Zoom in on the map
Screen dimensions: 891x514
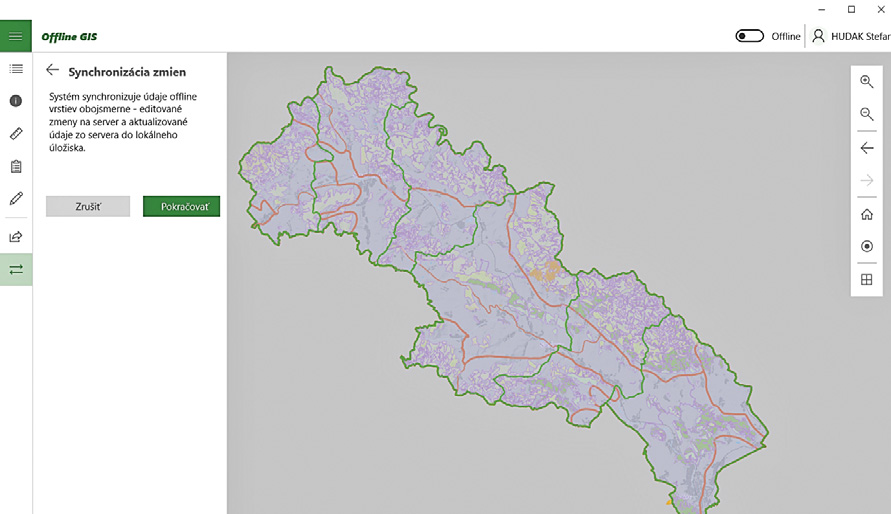click(867, 82)
